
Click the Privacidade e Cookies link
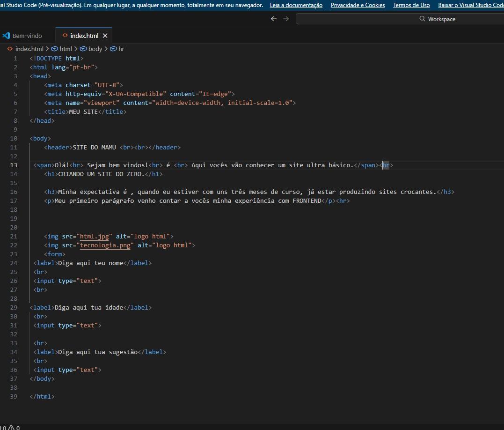coord(358,5)
